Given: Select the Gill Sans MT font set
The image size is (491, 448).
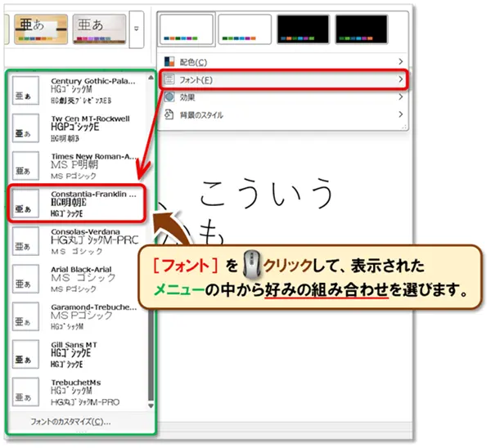Looking at the screenshot, I should point(79,354).
